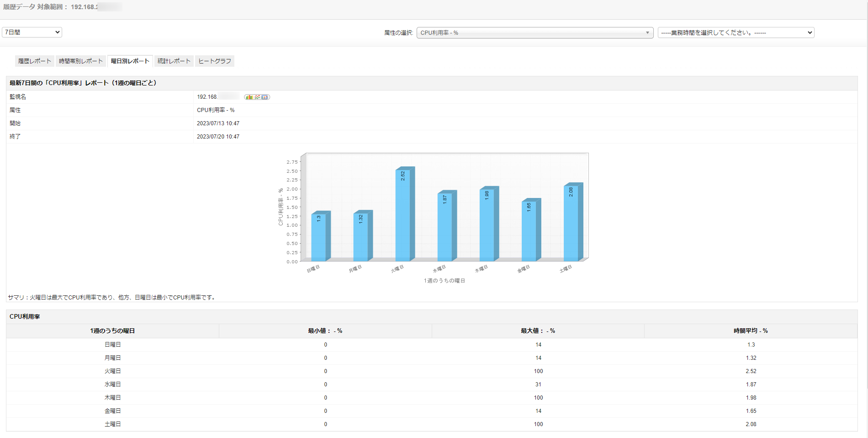
Task: Show the ヒートグラフ tab
Action: point(215,61)
